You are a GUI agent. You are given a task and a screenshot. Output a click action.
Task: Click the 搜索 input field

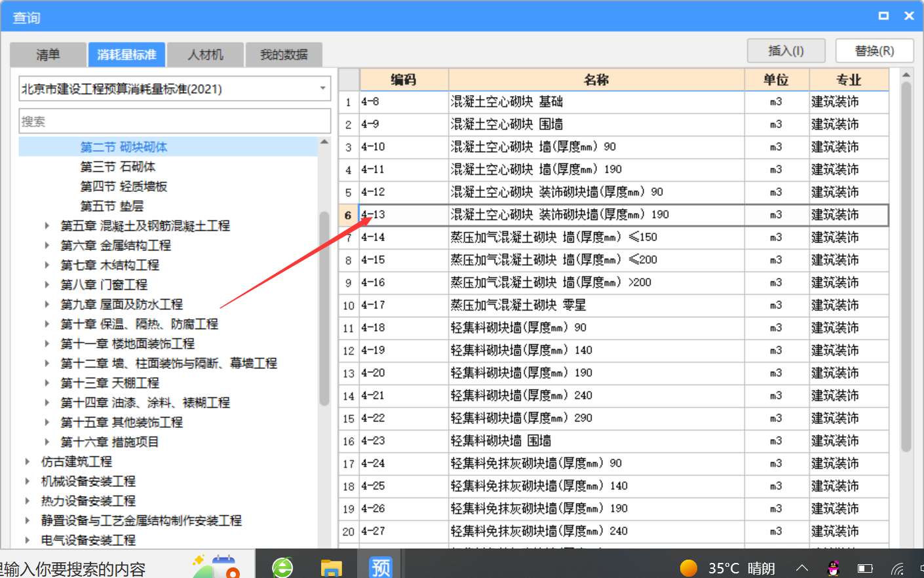tap(174, 121)
